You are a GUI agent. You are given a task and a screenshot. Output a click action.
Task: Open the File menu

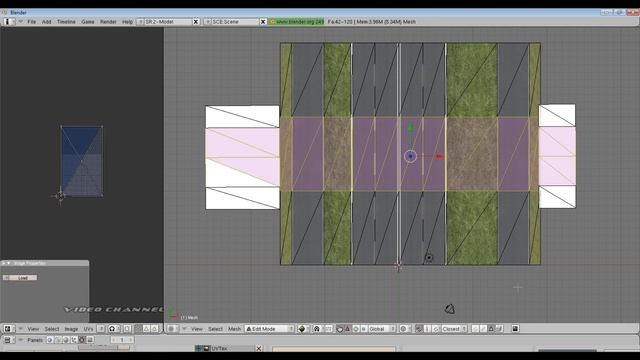(31, 22)
